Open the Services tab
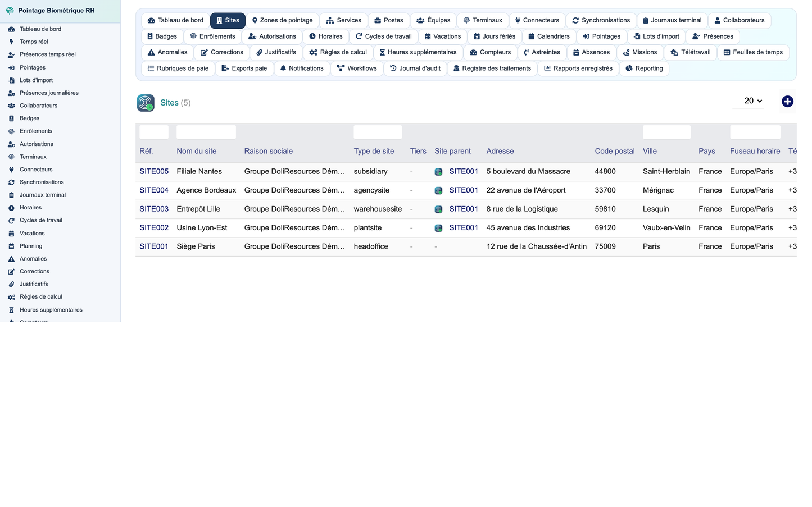The height and width of the screenshot is (507, 812). 343,20
